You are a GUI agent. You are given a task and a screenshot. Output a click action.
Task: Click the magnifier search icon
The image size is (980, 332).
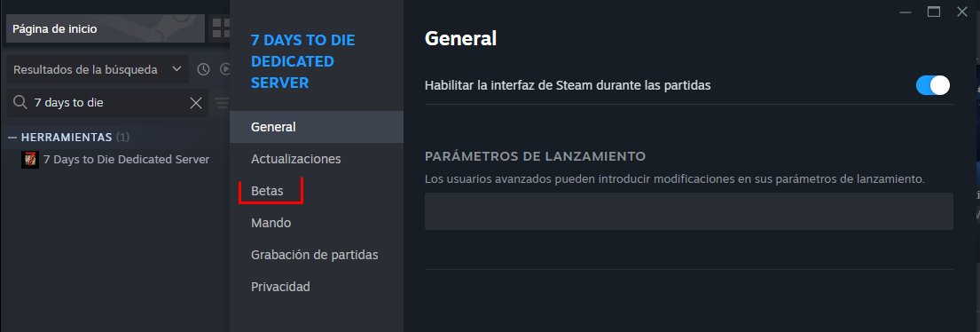pos(20,103)
